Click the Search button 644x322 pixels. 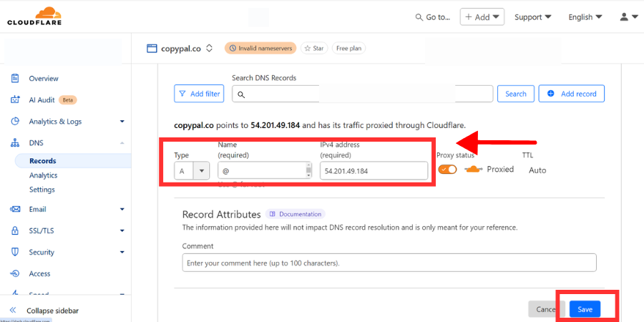(x=516, y=94)
